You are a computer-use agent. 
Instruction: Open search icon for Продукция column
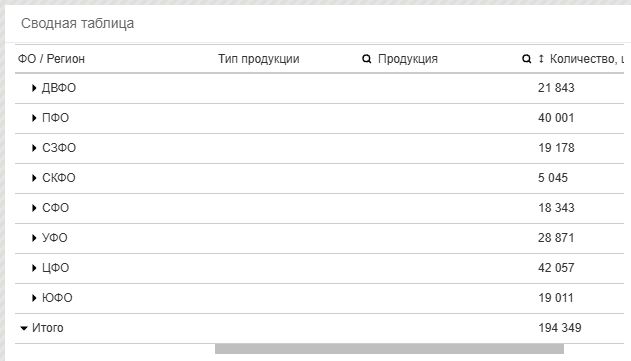[366, 59]
